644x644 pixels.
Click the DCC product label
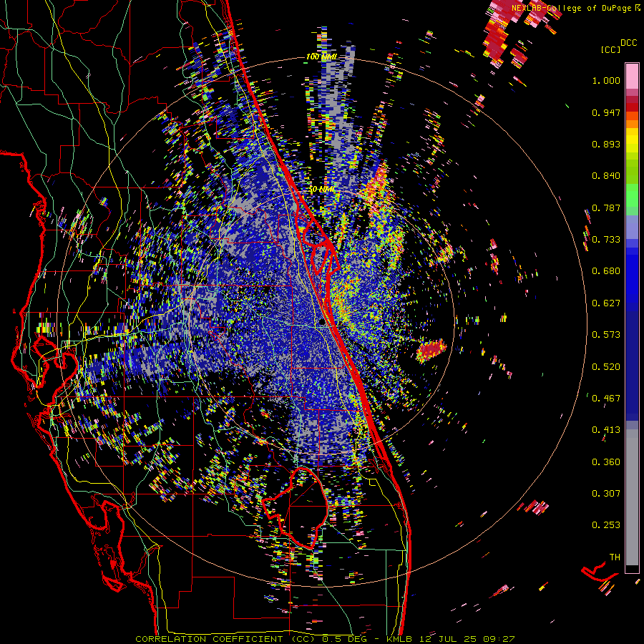[x=628, y=43]
